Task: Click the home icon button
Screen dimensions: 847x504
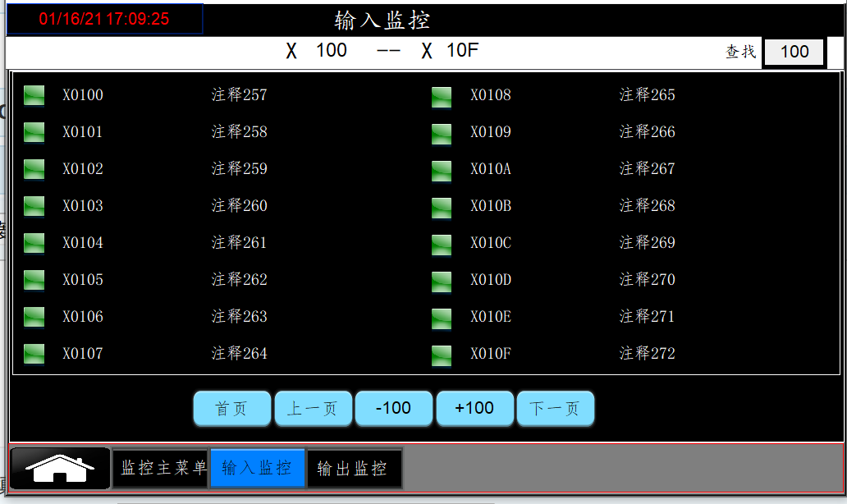Action: click(60, 469)
